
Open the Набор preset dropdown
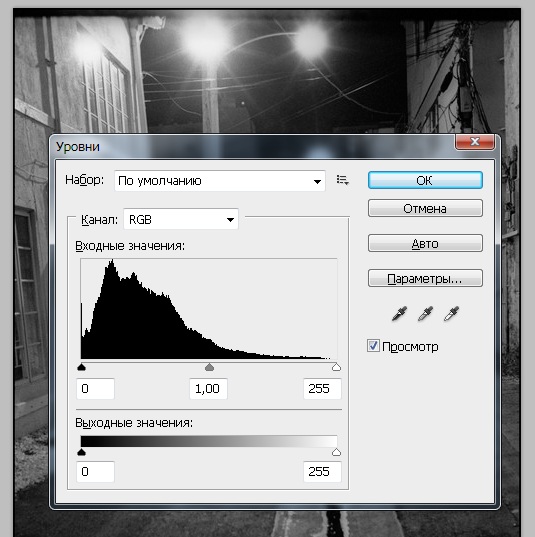click(220, 180)
